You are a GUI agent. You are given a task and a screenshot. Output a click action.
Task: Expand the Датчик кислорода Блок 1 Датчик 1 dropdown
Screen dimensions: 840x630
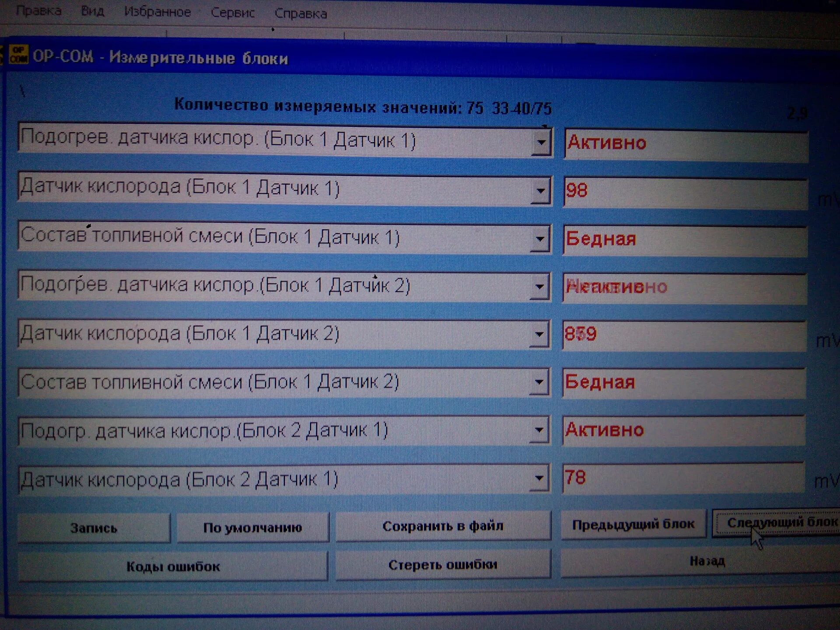pos(541,191)
